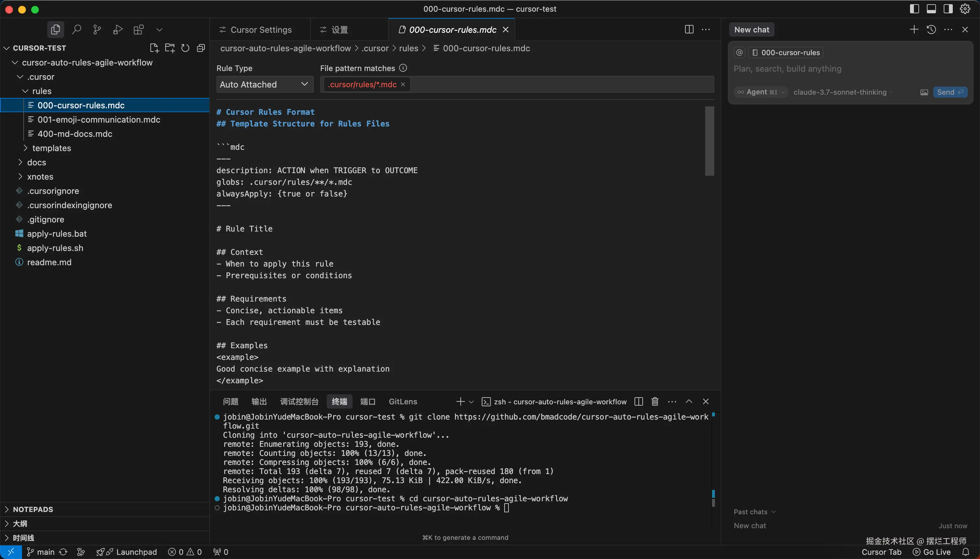Show chat history clock icon
980x559 pixels.
[931, 30]
